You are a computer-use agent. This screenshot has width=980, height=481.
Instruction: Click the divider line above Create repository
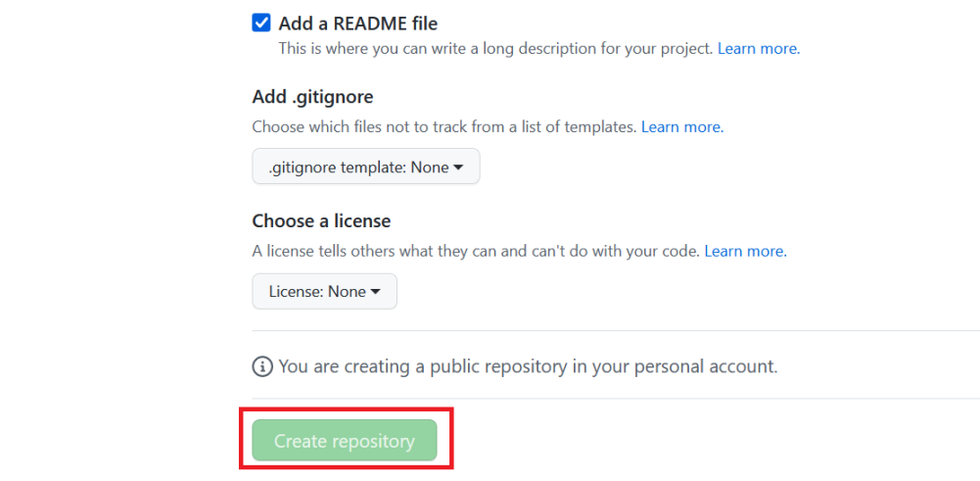coord(616,398)
